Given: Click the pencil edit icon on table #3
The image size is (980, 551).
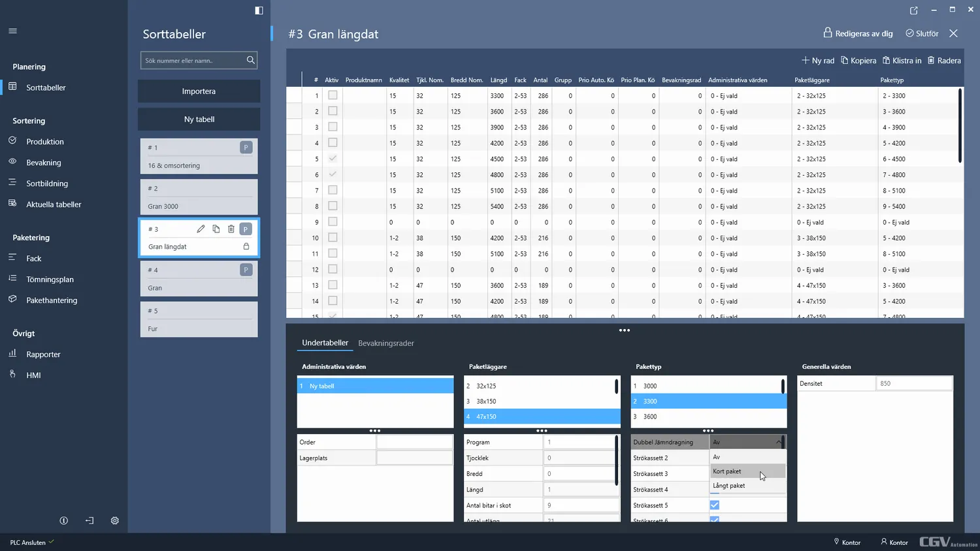Looking at the screenshot, I should point(201,229).
